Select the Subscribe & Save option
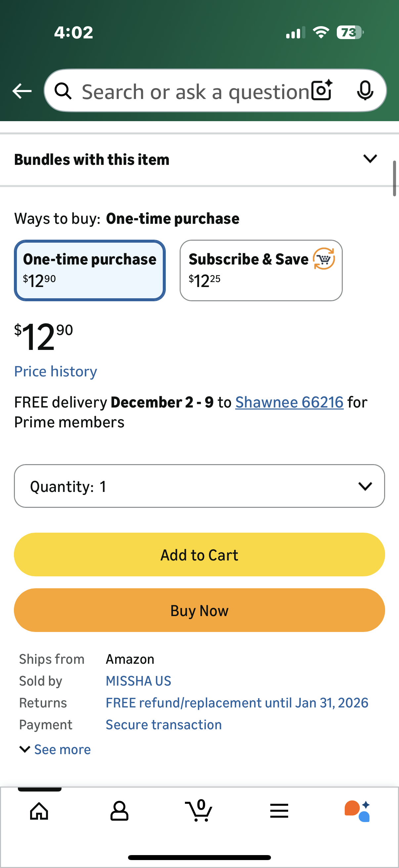399x868 pixels. click(261, 270)
